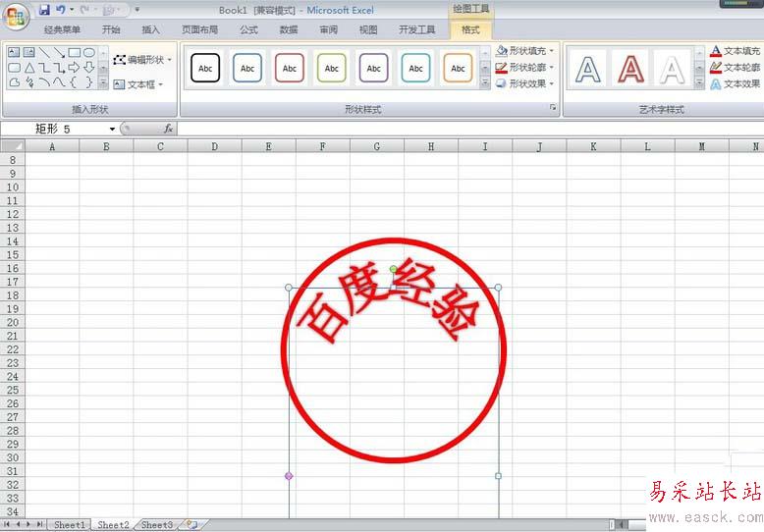
Task: Switch to the 经典菜单 tab
Action: point(62,29)
